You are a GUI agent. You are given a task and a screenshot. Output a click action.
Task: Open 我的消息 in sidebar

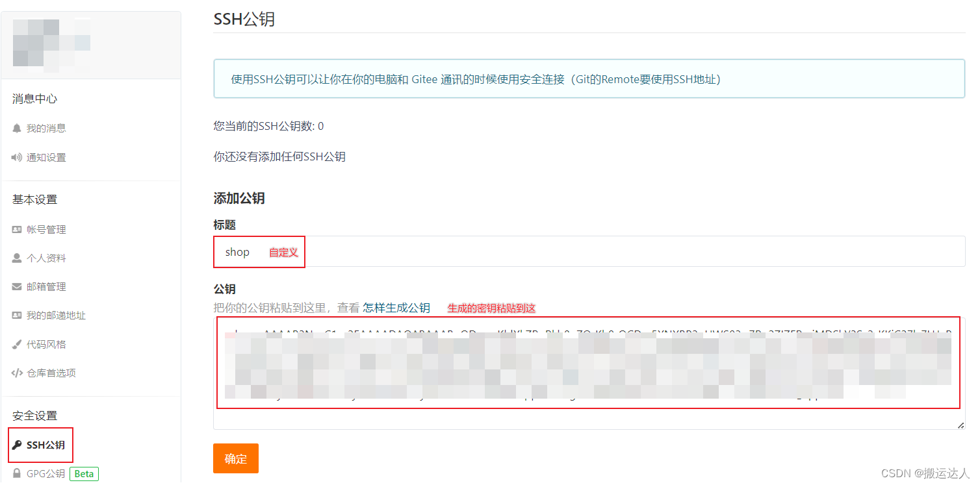46,129
